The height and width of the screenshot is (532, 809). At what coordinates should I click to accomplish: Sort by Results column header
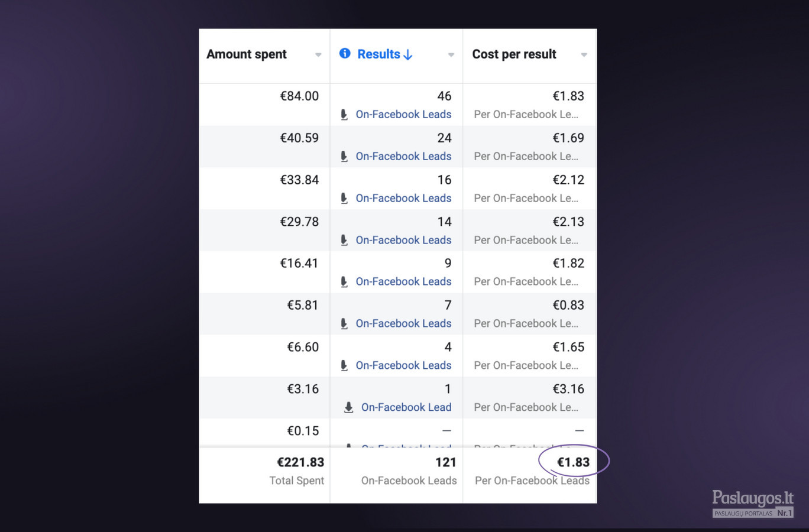coord(379,54)
